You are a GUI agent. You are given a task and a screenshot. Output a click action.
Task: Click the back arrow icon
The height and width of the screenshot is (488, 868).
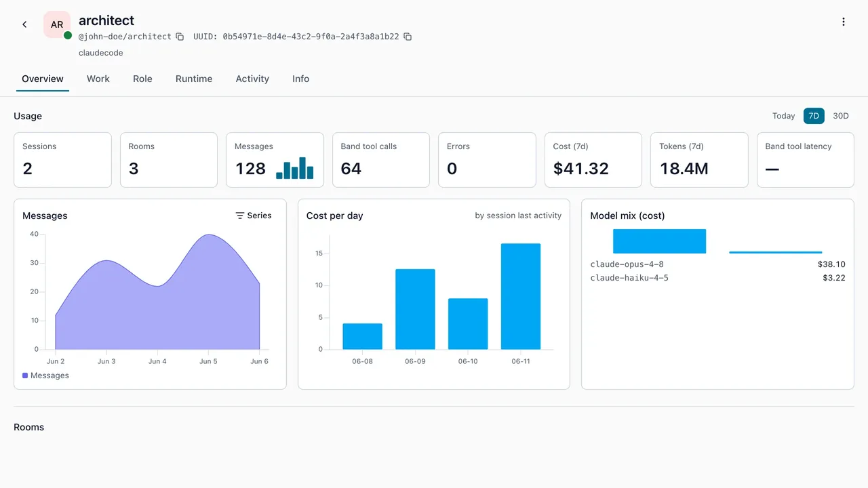tap(24, 24)
